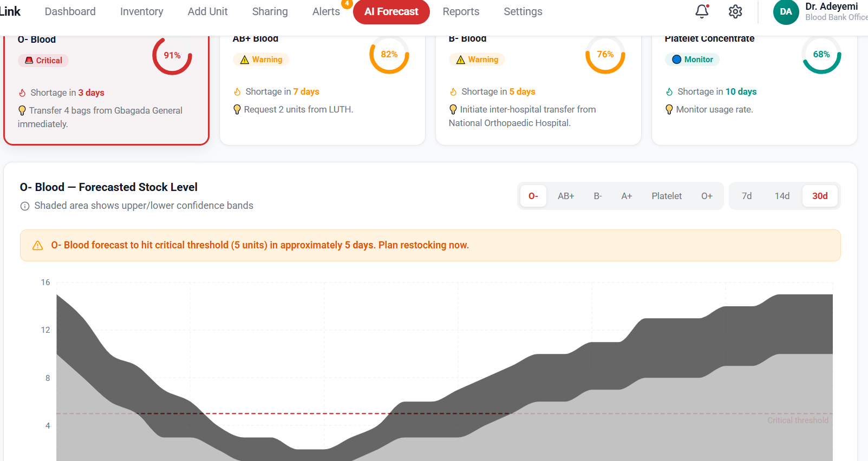Select the O- blood type chart filter

(533, 196)
